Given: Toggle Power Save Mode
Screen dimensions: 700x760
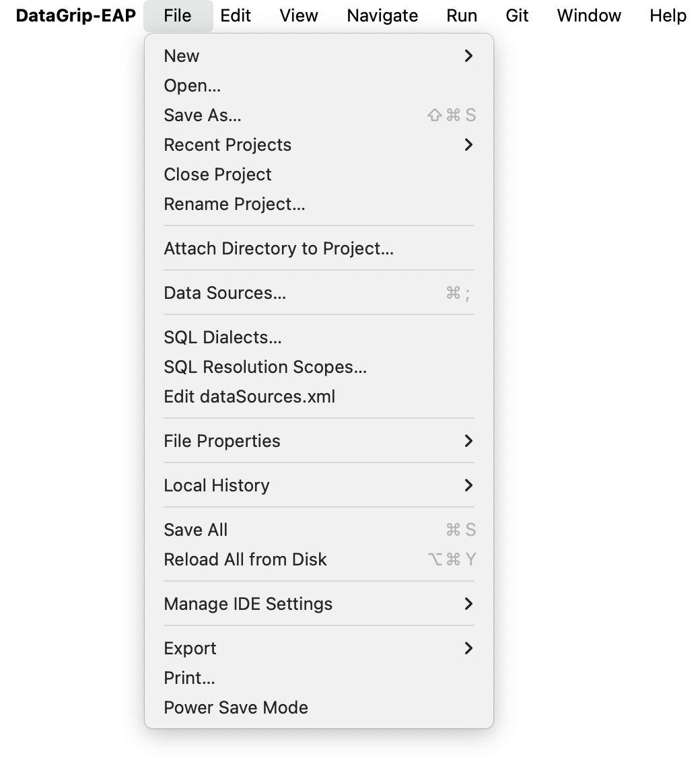Looking at the screenshot, I should [236, 707].
